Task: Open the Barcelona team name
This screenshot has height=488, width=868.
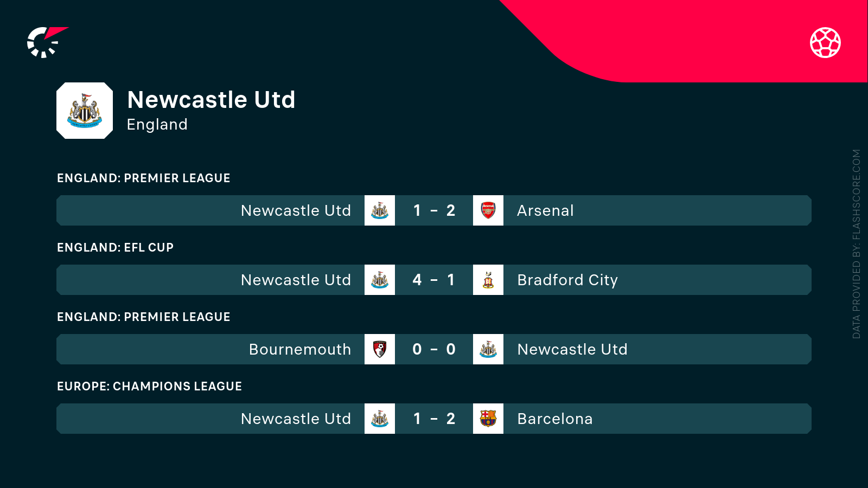Action: click(x=554, y=419)
